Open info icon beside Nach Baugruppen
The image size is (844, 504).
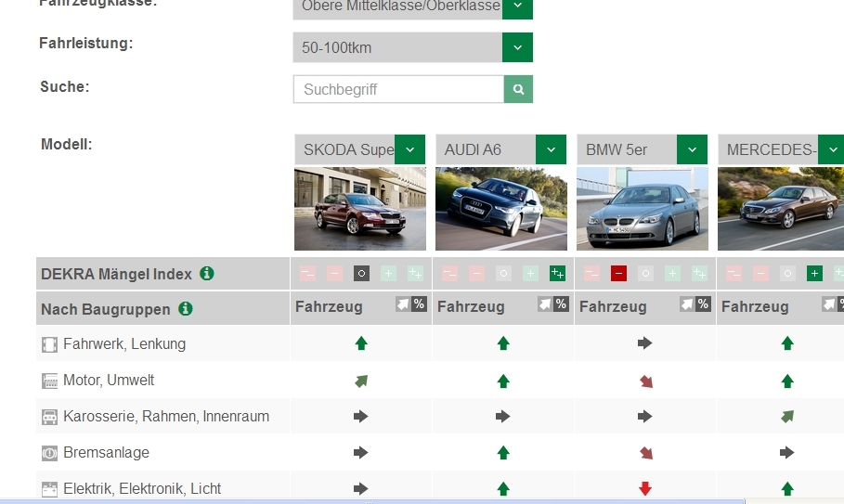point(186,308)
